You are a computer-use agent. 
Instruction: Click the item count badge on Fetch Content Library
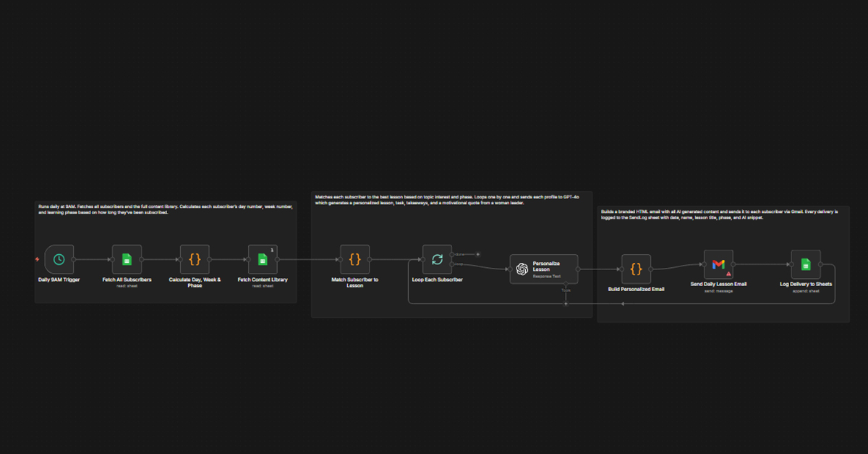click(272, 250)
